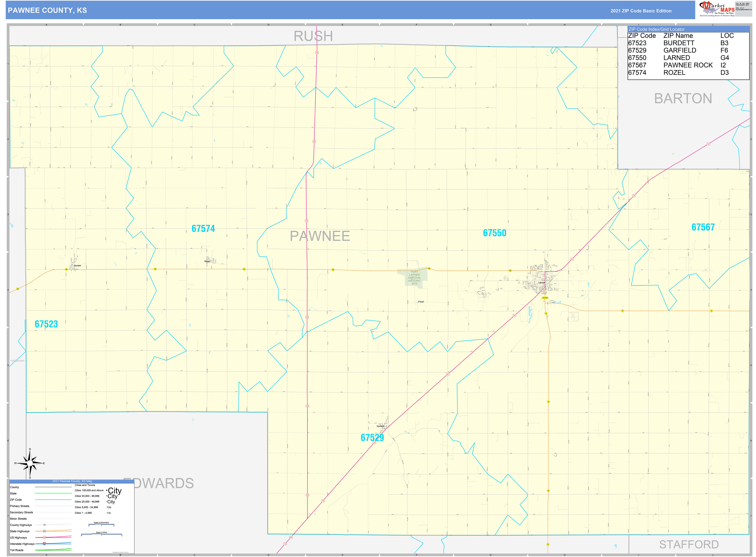Screen dimensions: 756x557
Task: Click the County Highways 123 marker in legend
Action: pyautogui.click(x=45, y=525)
